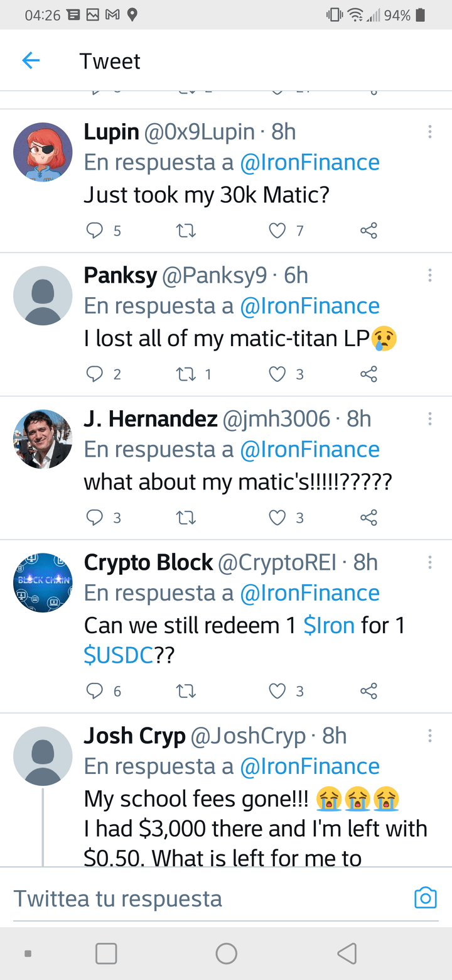Retweet Lupin's 30k Matic tweet

tap(186, 231)
